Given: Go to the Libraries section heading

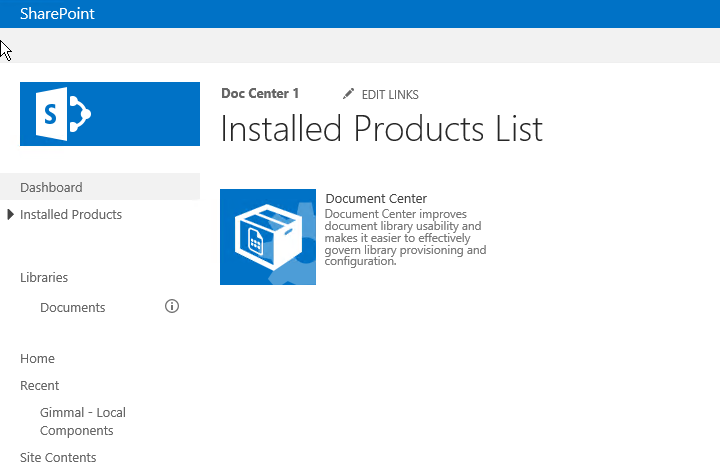Looking at the screenshot, I should click(44, 277).
